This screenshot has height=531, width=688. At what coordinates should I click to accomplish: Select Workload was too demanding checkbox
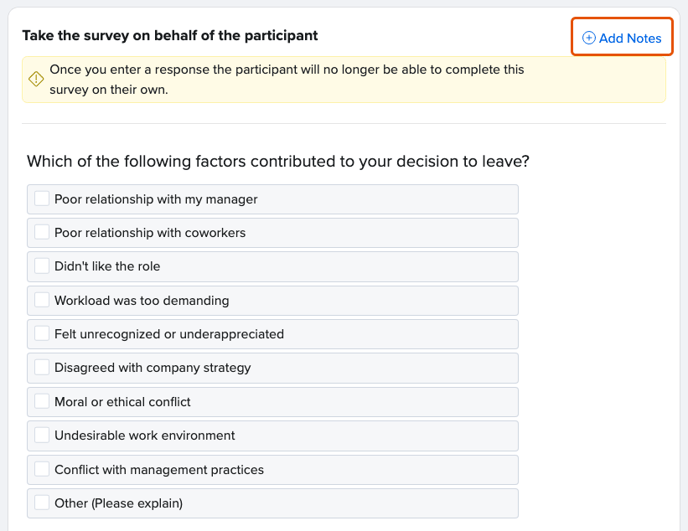42,300
